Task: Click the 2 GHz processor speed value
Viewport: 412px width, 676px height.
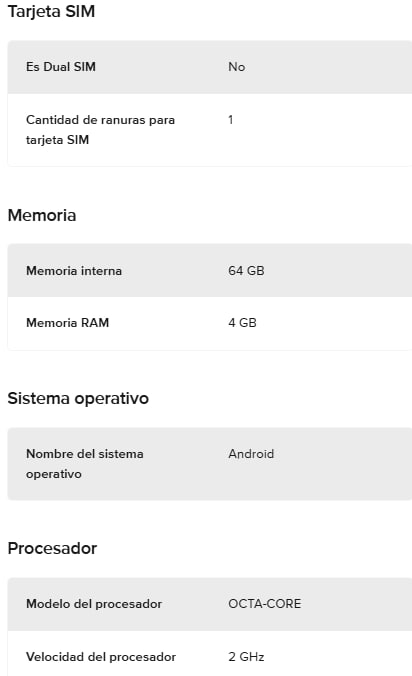Action: (246, 657)
